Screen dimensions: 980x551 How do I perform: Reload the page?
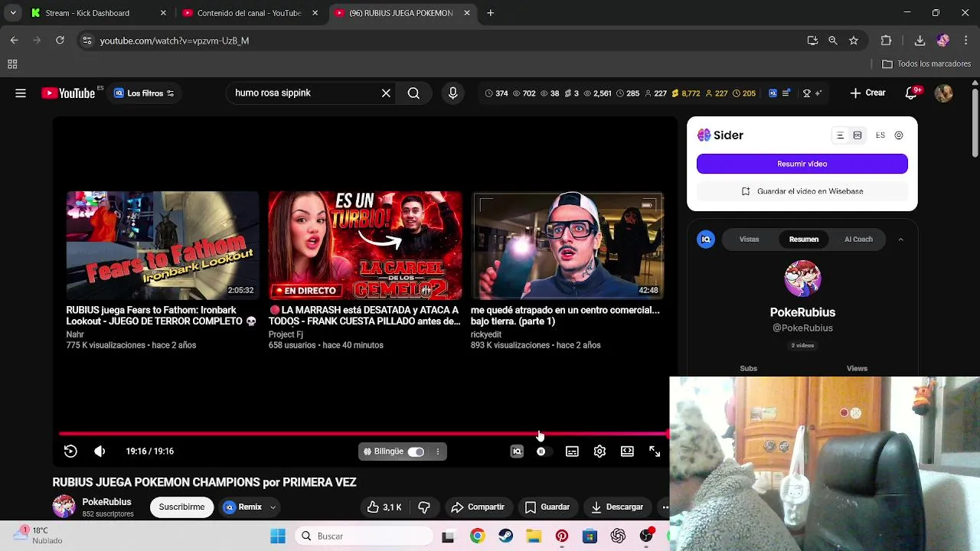60,41
